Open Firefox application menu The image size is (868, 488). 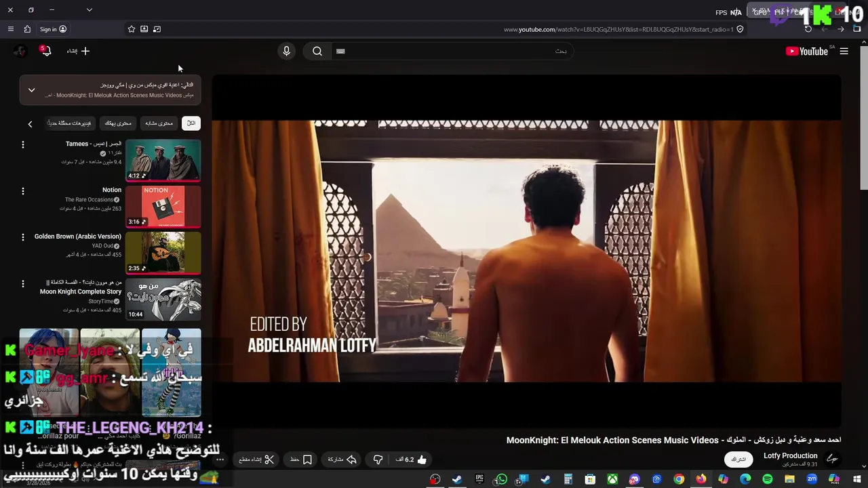(x=10, y=29)
